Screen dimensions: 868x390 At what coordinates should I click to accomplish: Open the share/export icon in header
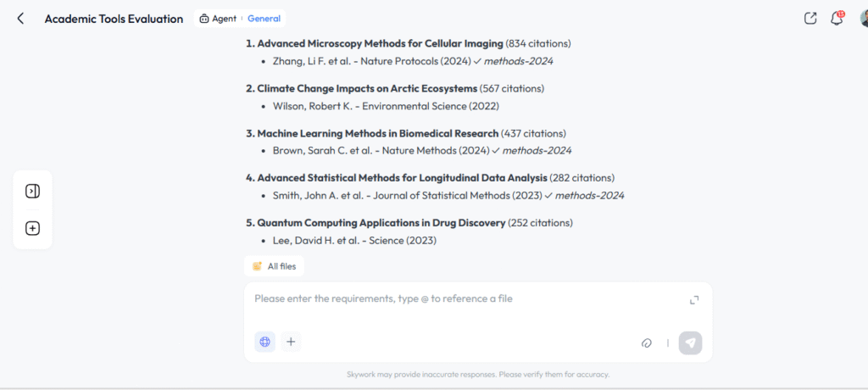tap(810, 19)
